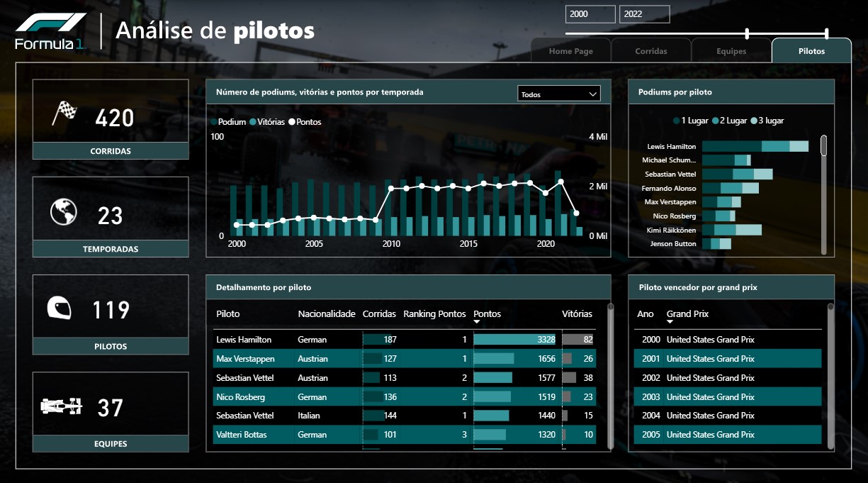Screen dimensions: 868x483
Task: Click the 119 Pilotos card value
Action: coord(111,310)
